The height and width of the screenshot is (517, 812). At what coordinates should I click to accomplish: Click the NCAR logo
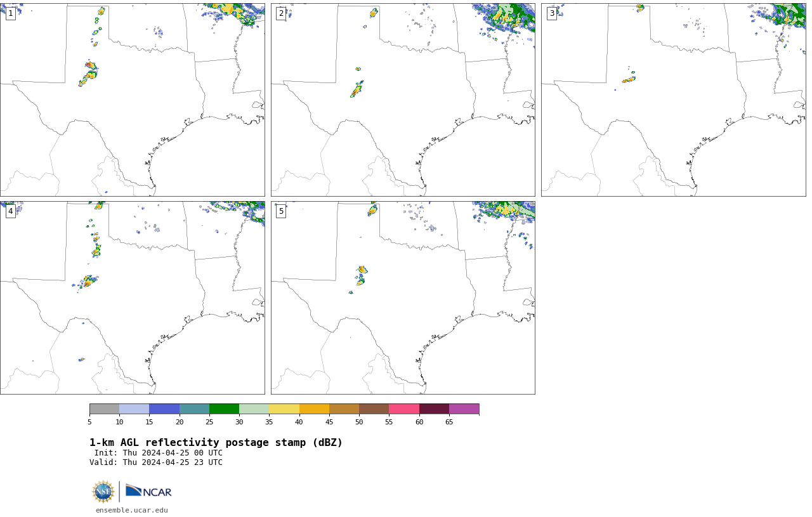(148, 491)
